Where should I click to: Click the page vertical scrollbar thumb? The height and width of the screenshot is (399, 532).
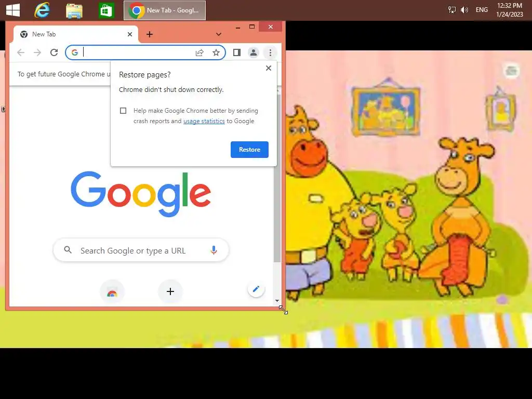[x=277, y=178]
